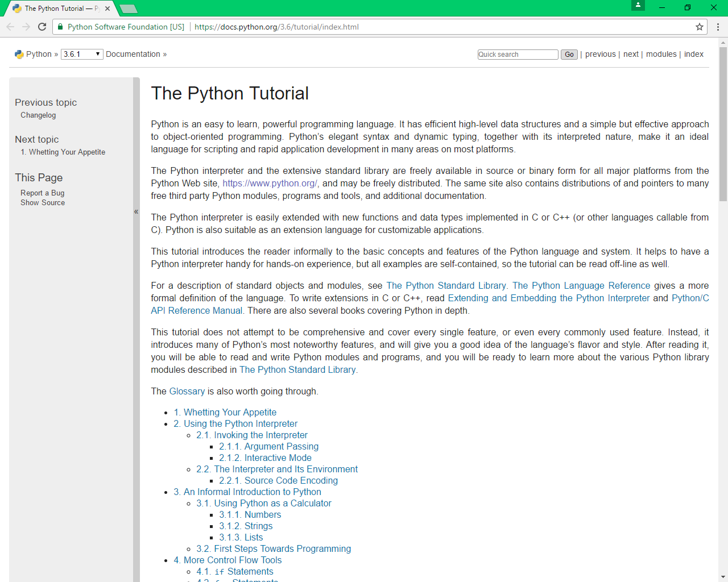The image size is (728, 582).
Task: Open the Changelog previous topic
Action: pos(38,115)
